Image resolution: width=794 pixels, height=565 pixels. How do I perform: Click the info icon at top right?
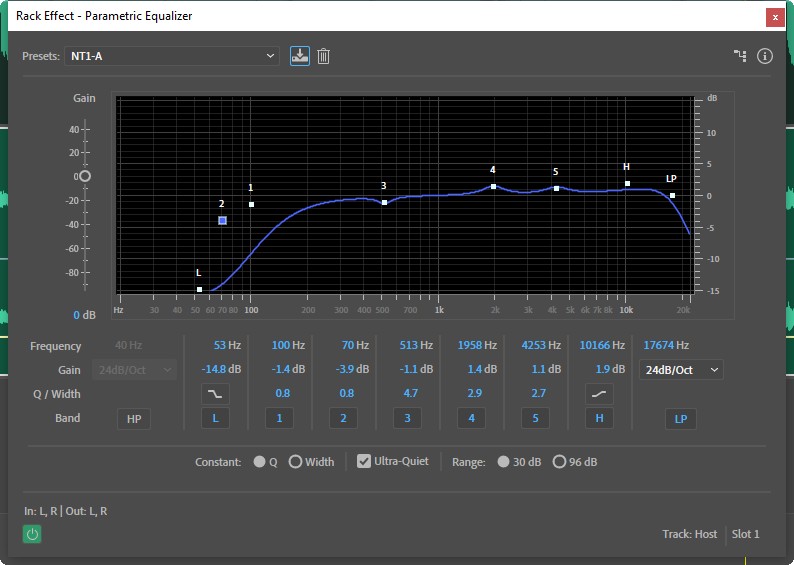click(x=765, y=56)
